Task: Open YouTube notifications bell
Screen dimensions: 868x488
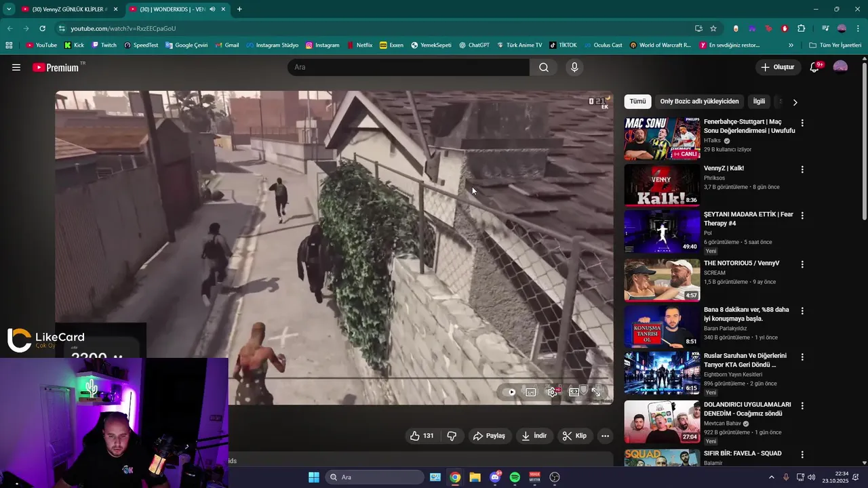Action: [x=815, y=67]
